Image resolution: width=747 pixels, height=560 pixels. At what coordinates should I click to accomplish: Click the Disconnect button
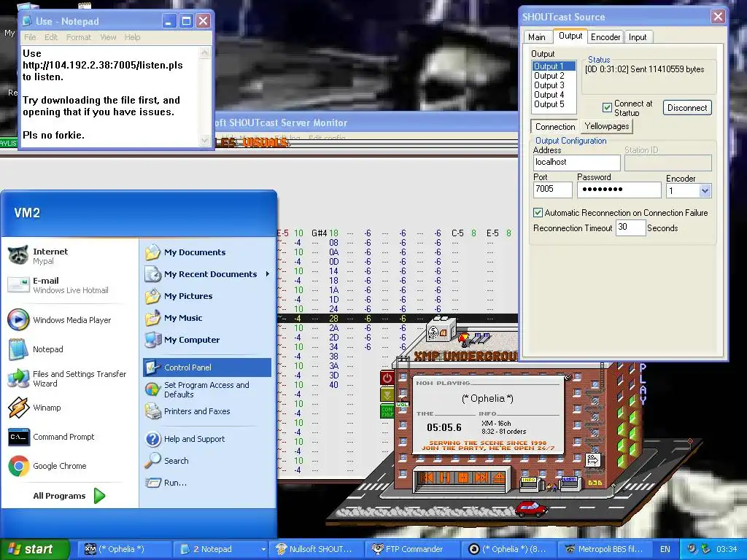click(x=687, y=108)
